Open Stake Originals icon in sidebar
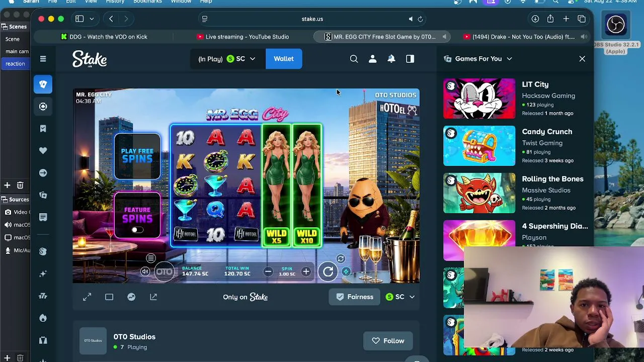The width and height of the screenshot is (644, 362). pos(43,251)
